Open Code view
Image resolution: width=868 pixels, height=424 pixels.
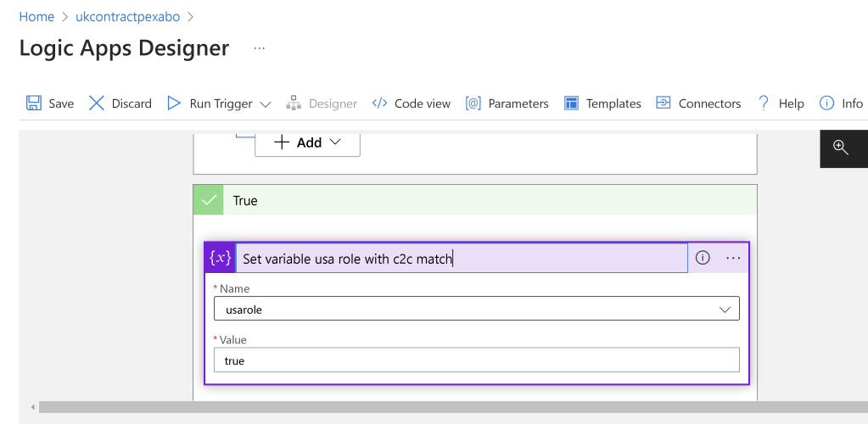click(x=412, y=103)
